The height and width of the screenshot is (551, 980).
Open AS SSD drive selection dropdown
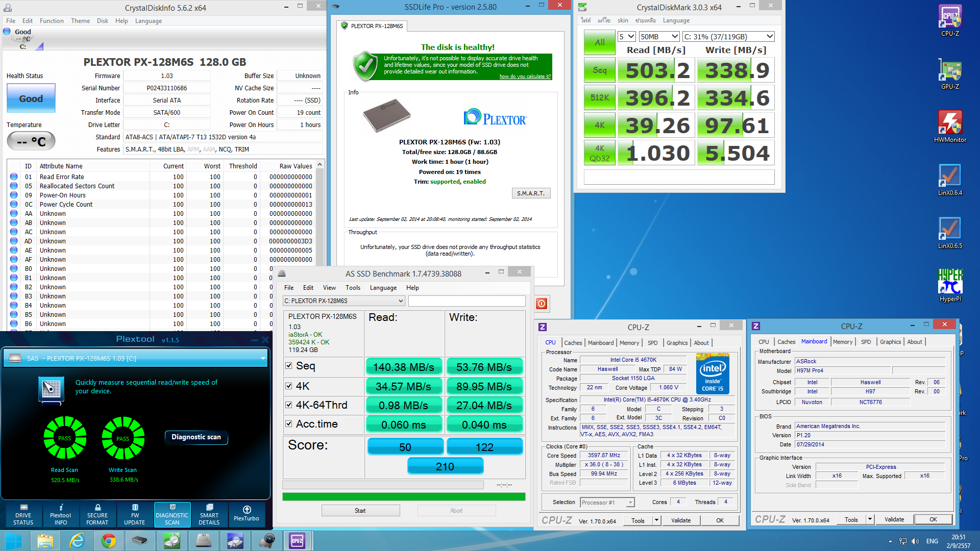[401, 301]
